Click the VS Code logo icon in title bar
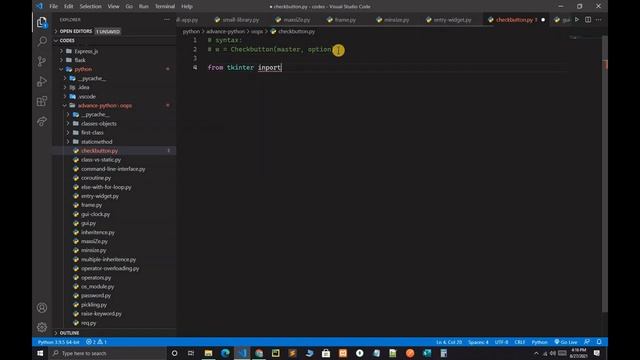The width and height of the screenshot is (640, 360). [39, 6]
